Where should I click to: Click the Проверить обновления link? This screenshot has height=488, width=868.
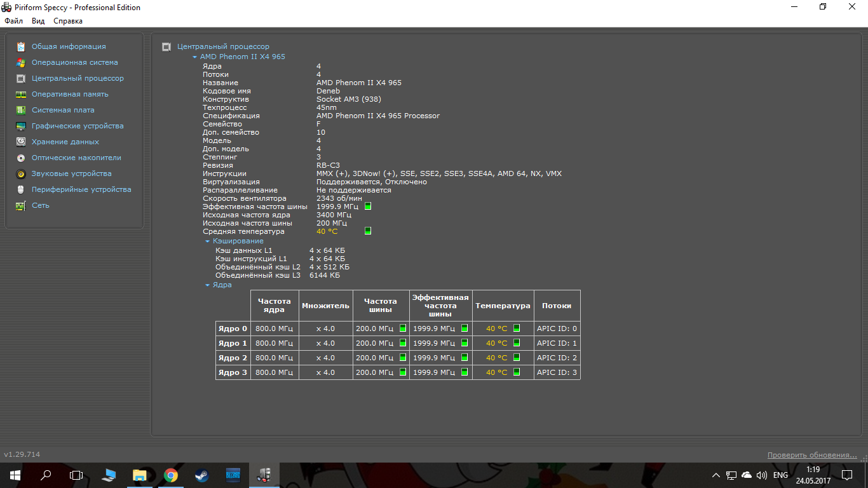[x=812, y=455]
